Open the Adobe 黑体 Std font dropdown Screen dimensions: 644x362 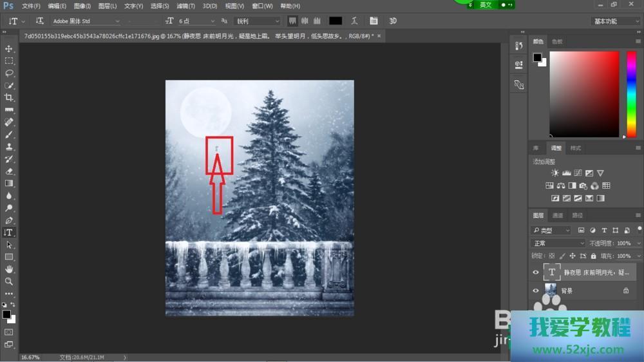[x=86, y=21]
